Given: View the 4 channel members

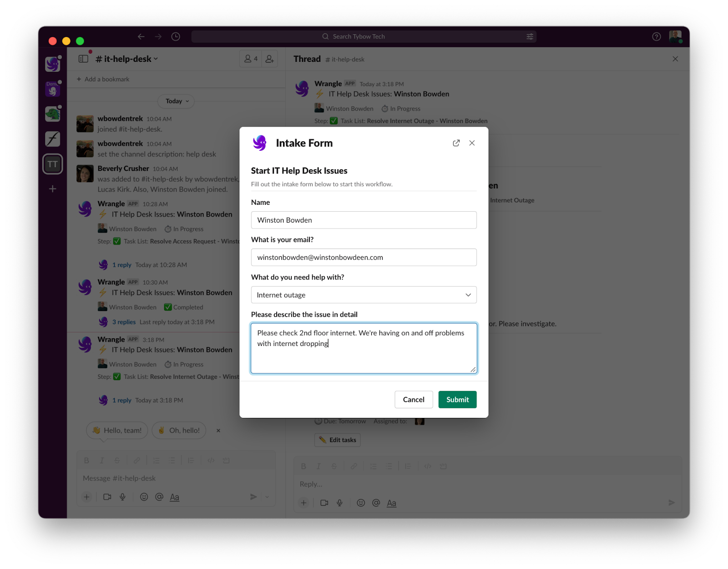Looking at the screenshot, I should click(x=251, y=59).
